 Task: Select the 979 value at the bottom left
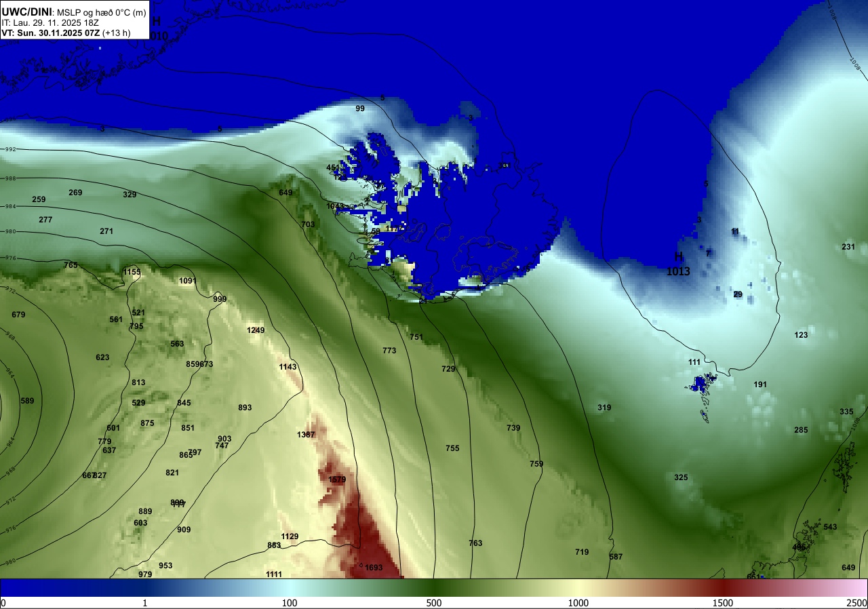coord(145,574)
